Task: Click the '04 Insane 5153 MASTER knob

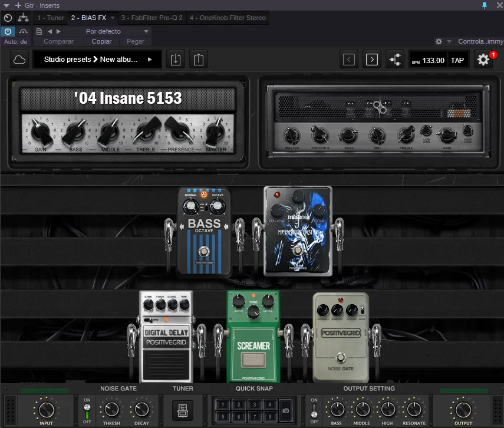Action: pos(215,133)
